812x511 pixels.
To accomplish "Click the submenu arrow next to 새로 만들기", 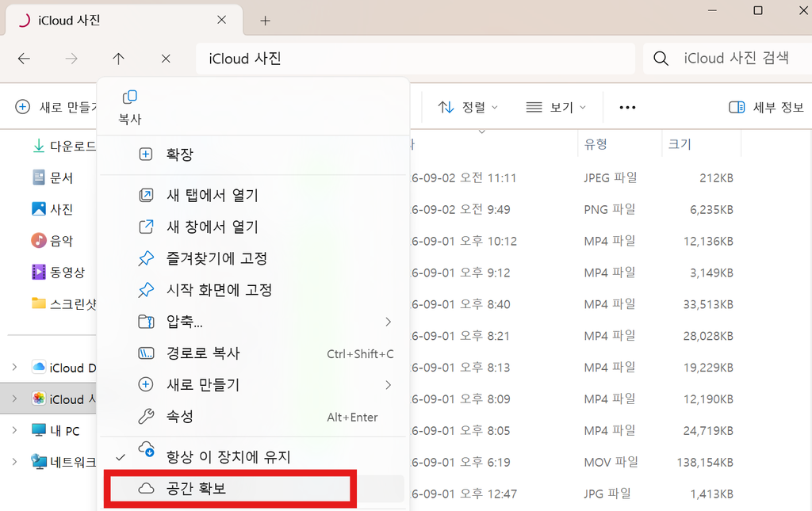I will [x=389, y=385].
